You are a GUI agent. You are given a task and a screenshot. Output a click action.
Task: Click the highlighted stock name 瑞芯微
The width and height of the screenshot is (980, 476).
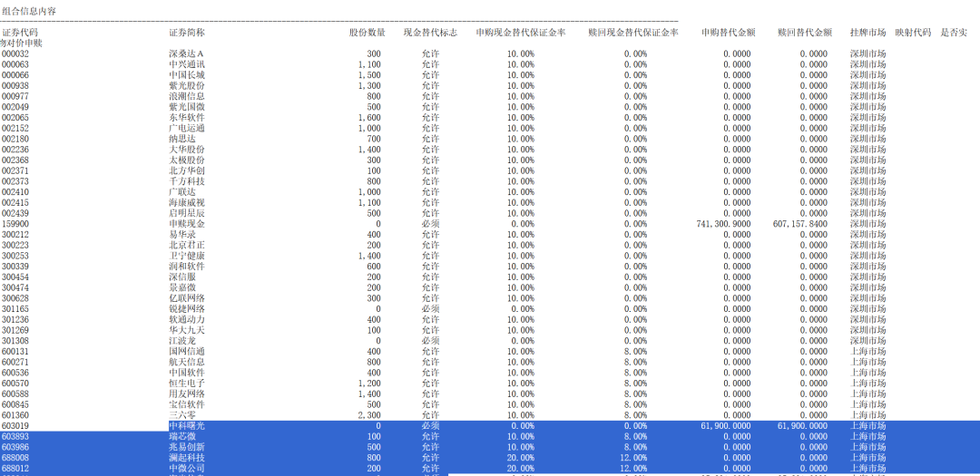point(182,436)
